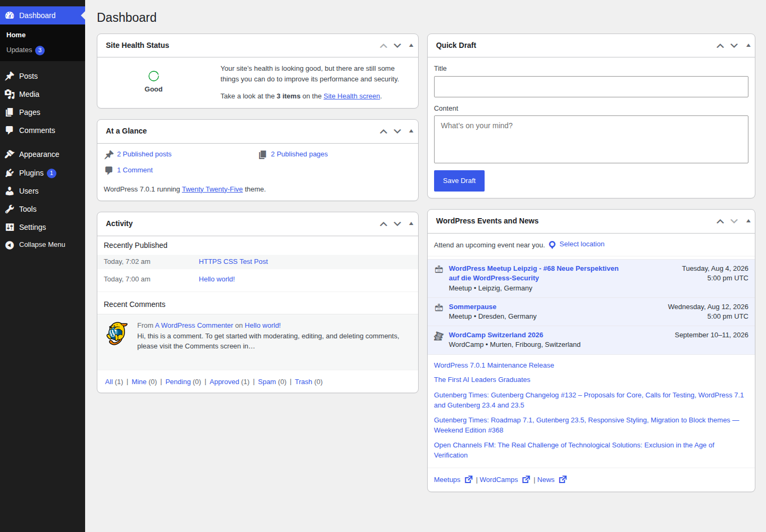Show comments under Mine filter
Image resolution: width=766 pixels, height=532 pixels.
tap(139, 382)
